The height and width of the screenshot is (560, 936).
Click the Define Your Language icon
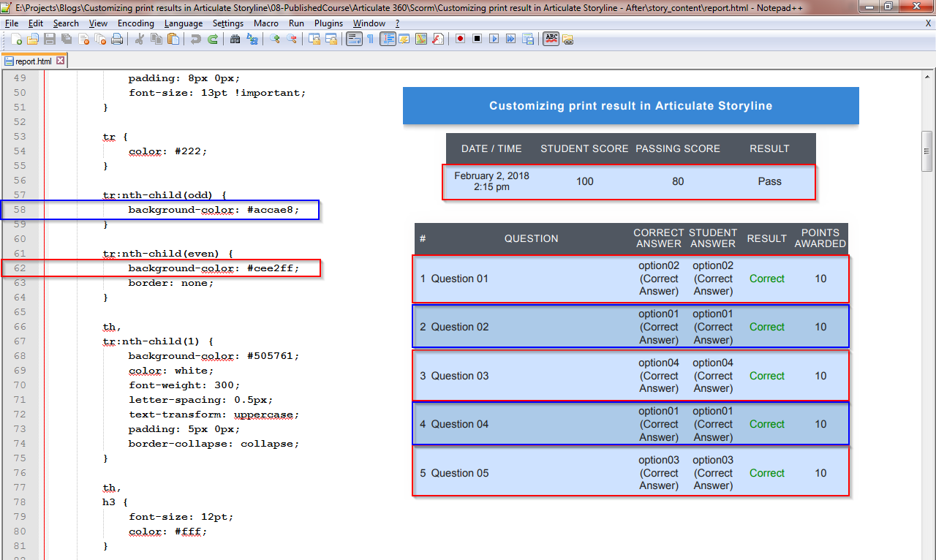click(x=404, y=39)
